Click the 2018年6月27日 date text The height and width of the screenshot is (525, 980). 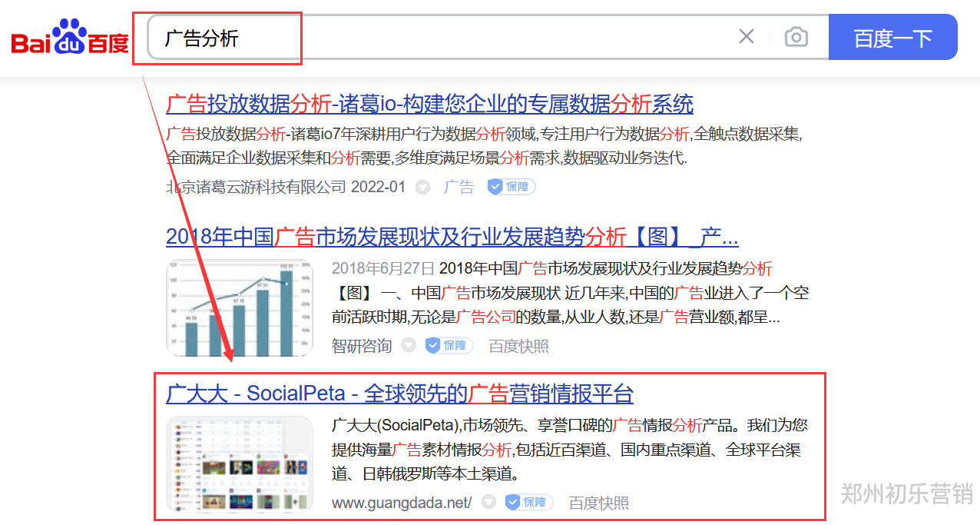click(x=383, y=269)
